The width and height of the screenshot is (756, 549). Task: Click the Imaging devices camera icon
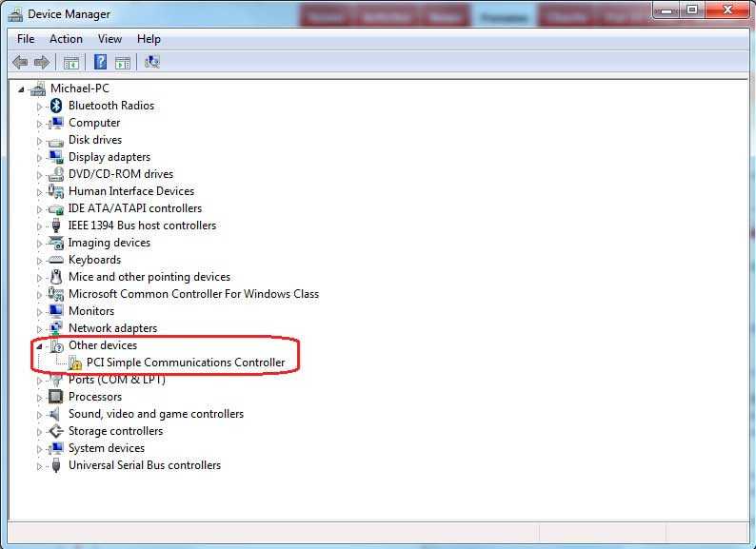pos(56,243)
